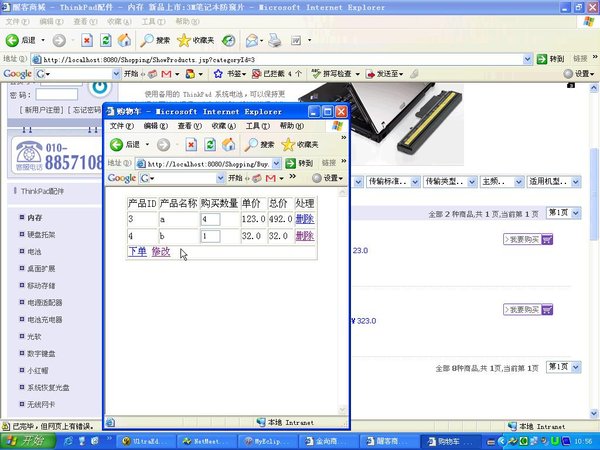Click the 下单 order link
Screen dimensions: 600x450
(x=137, y=251)
